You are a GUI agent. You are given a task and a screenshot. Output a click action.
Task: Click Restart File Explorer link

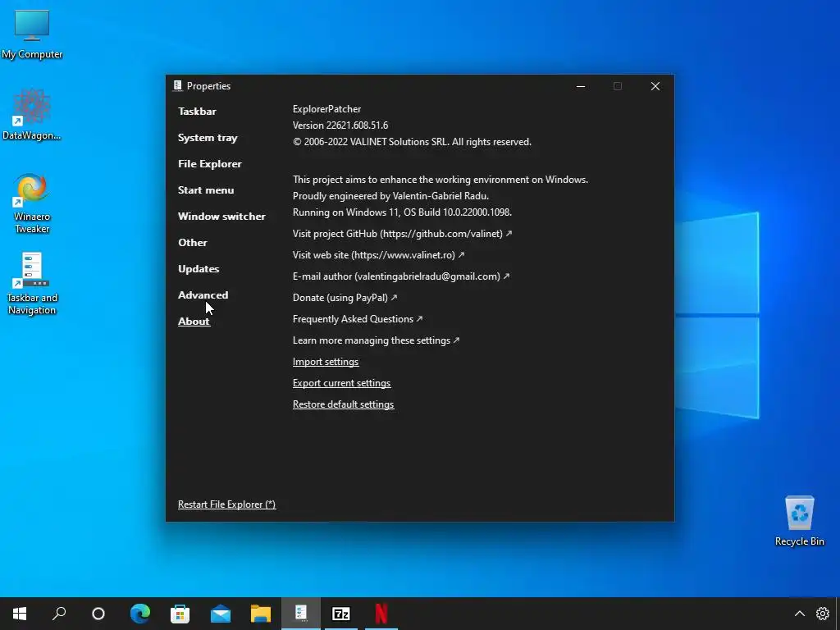[227, 504]
